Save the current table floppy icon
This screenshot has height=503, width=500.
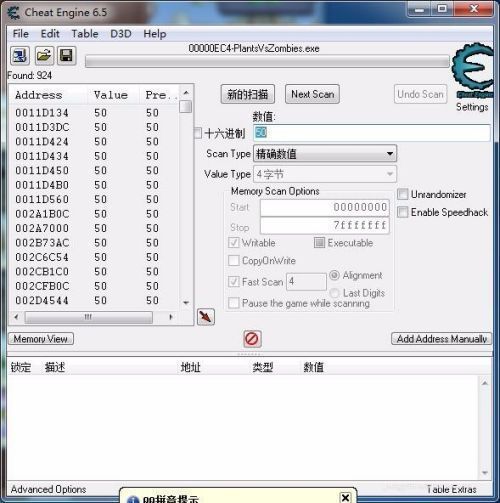point(67,56)
